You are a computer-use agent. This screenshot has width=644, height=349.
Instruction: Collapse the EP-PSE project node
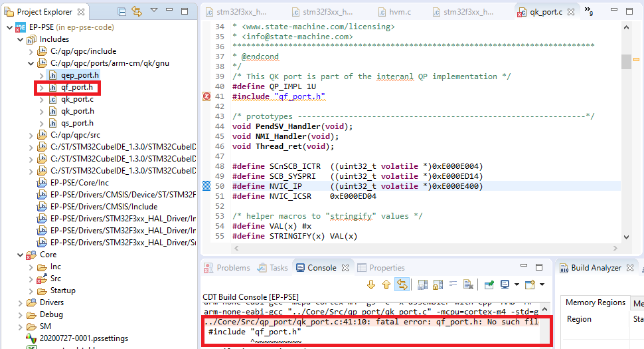pos(9,27)
